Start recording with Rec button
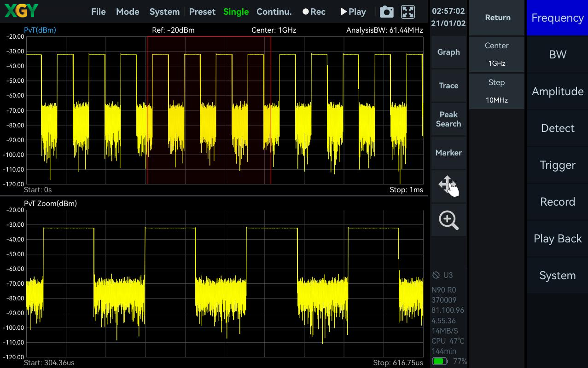Viewport: 588px width, 368px height. pyautogui.click(x=314, y=12)
